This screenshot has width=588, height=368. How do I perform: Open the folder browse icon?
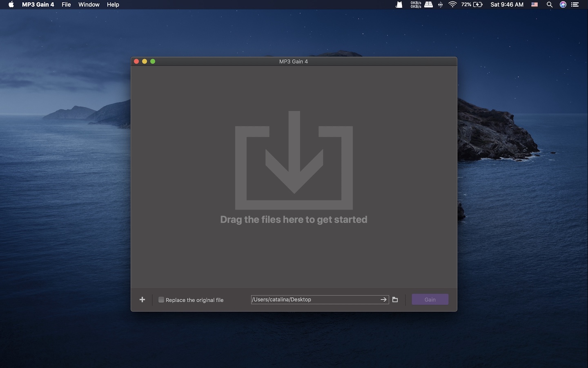[x=395, y=300]
